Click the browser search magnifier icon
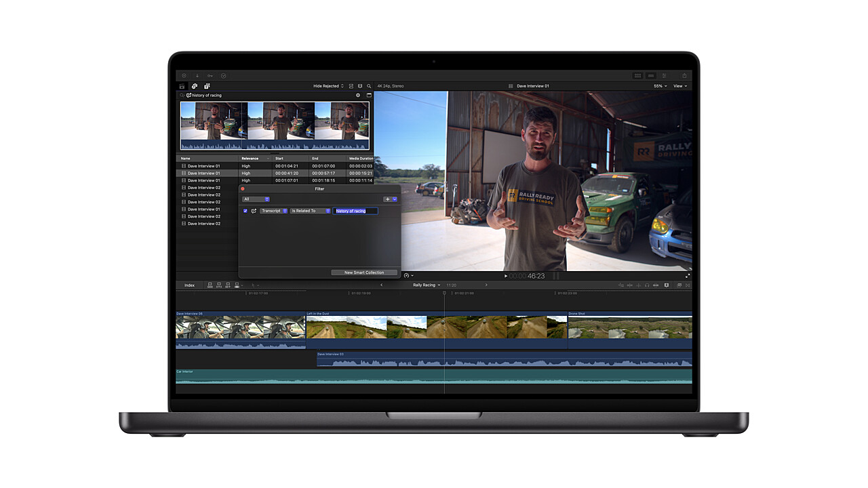The height and width of the screenshot is (488, 868). click(x=369, y=86)
